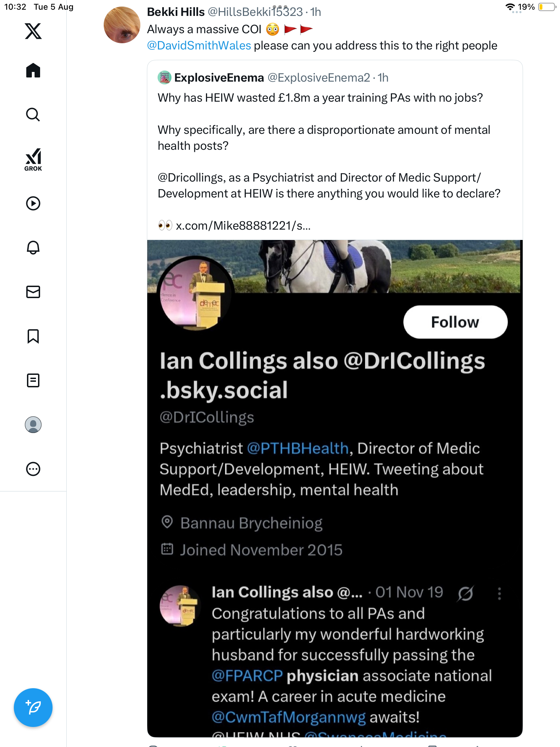Open ExplosiveEnema quoted post author name
Image resolution: width=560 pixels, height=747 pixels.
219,78
